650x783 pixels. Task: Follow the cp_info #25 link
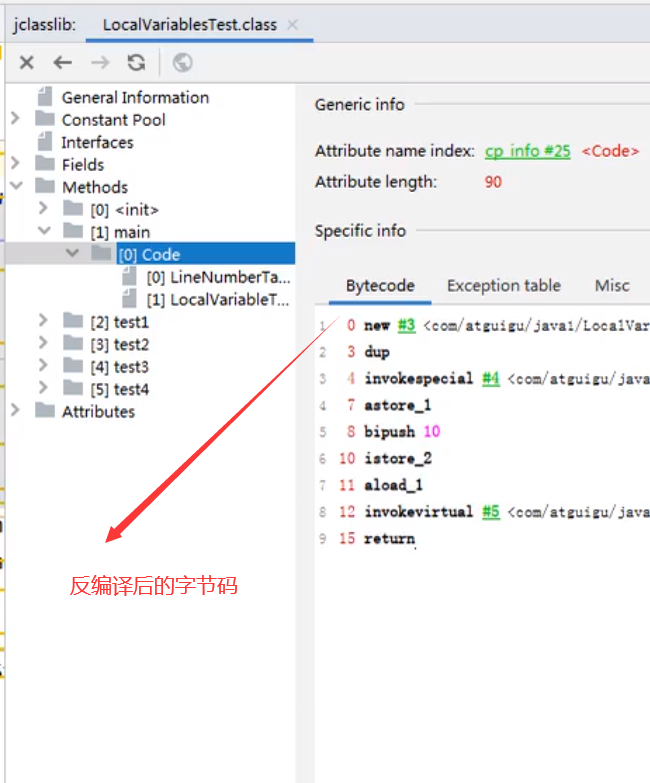click(527, 151)
